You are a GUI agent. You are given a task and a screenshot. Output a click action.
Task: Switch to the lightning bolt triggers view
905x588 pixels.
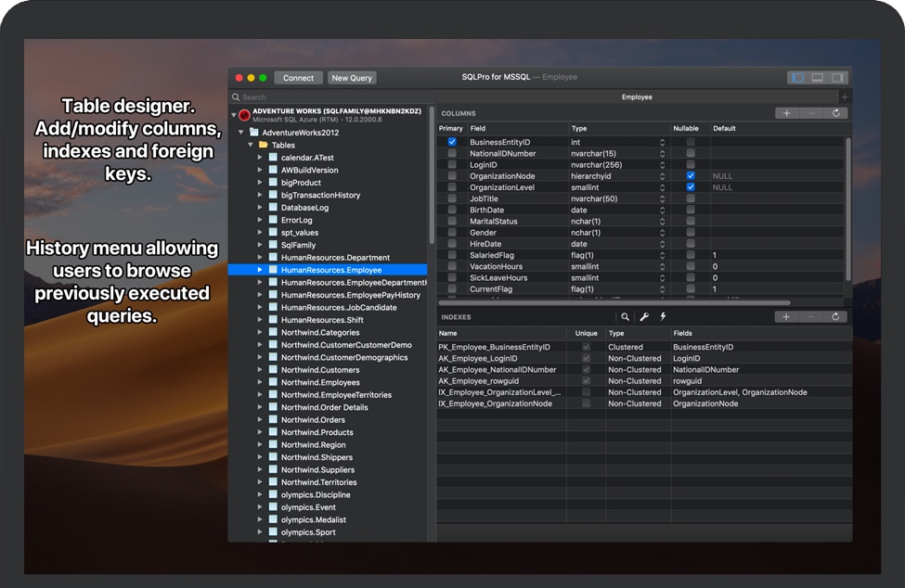[x=663, y=317]
